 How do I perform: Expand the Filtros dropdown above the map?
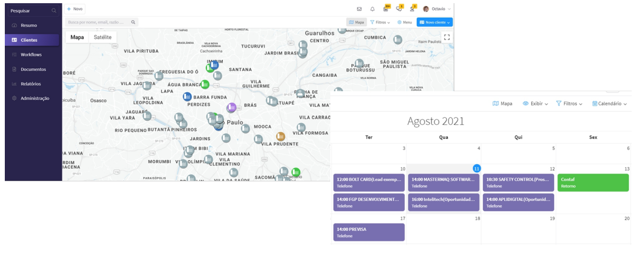coord(380,22)
